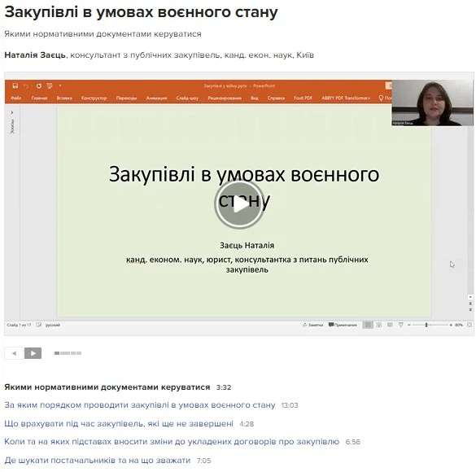Click the zoom-out minus button in status bar

click(x=409, y=325)
